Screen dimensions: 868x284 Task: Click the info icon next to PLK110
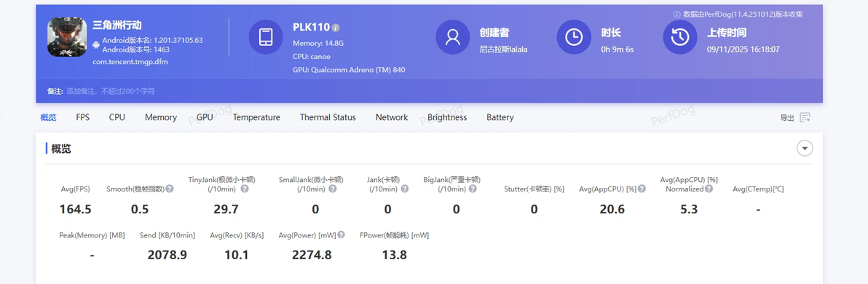click(x=336, y=27)
